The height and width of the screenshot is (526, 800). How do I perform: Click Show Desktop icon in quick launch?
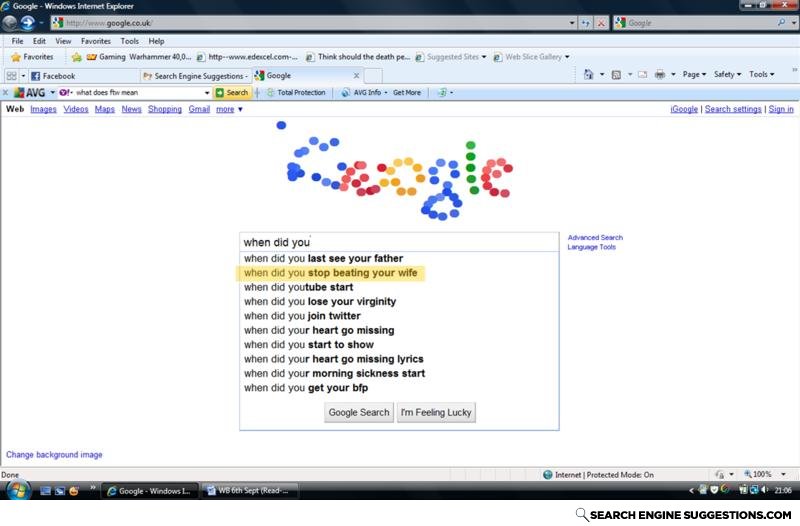pyautogui.click(x=45, y=491)
